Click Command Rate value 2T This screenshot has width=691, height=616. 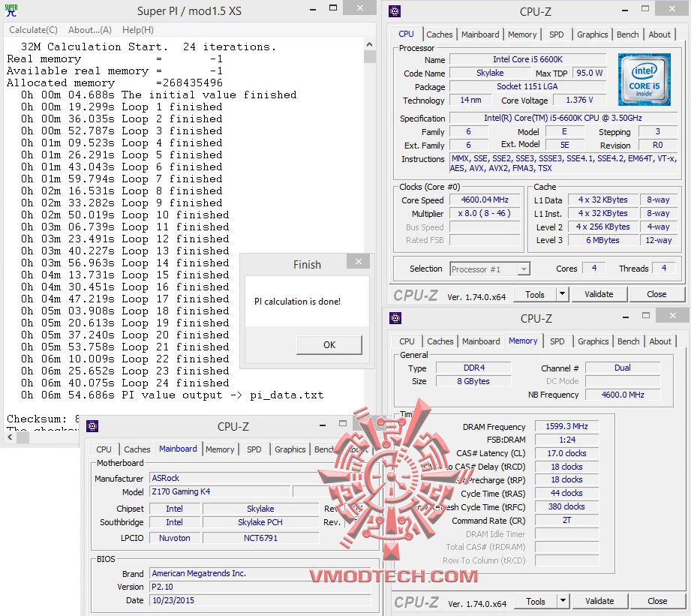pyautogui.click(x=566, y=521)
